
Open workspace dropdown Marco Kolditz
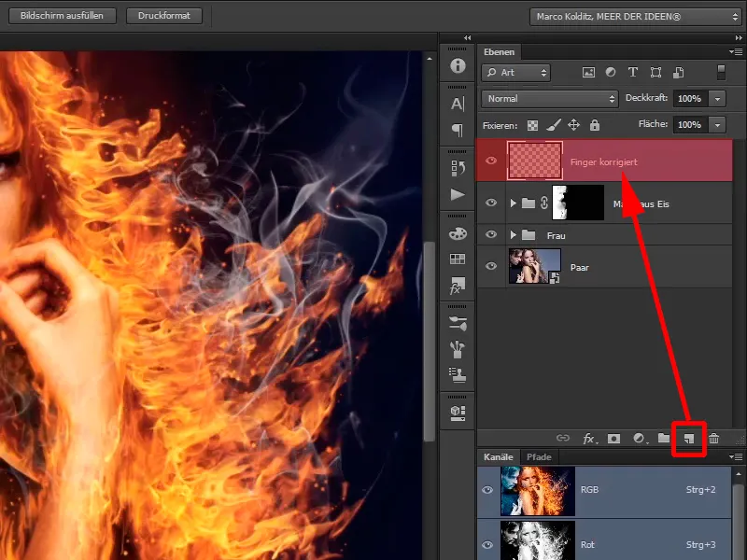coord(635,17)
